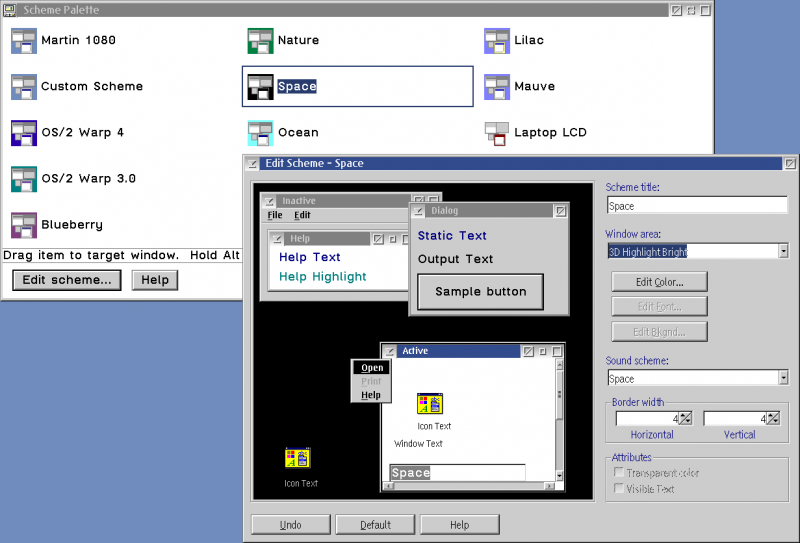800x543 pixels.
Task: Click Edit Color... button
Action: click(x=659, y=282)
